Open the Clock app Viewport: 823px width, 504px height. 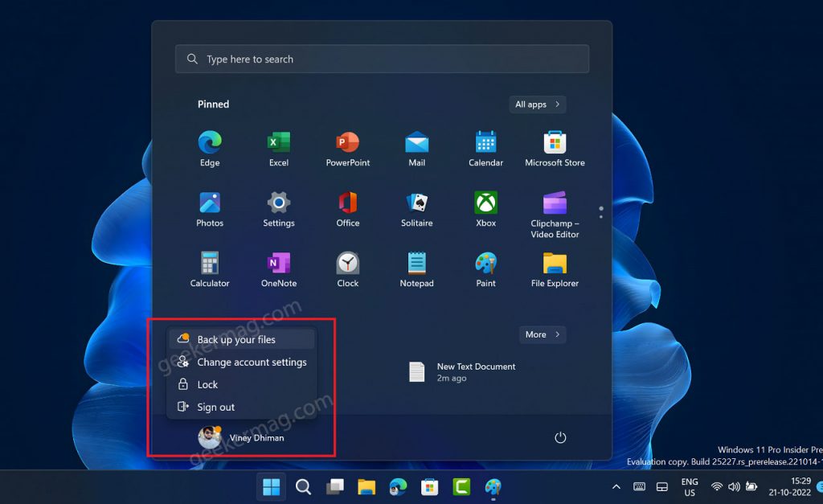(347, 270)
